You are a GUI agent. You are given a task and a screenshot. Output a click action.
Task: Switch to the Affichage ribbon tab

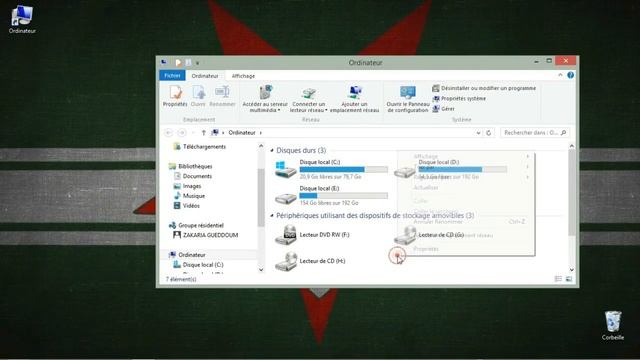(x=243, y=76)
